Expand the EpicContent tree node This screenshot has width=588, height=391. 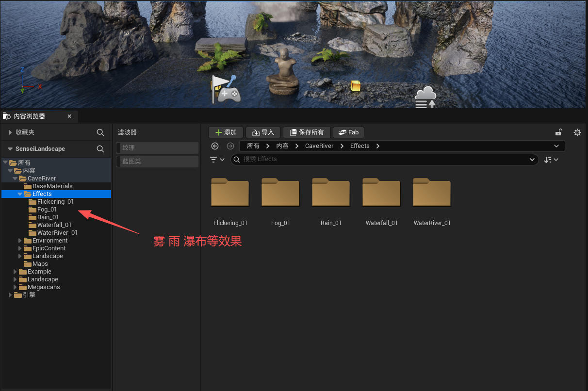click(x=20, y=248)
